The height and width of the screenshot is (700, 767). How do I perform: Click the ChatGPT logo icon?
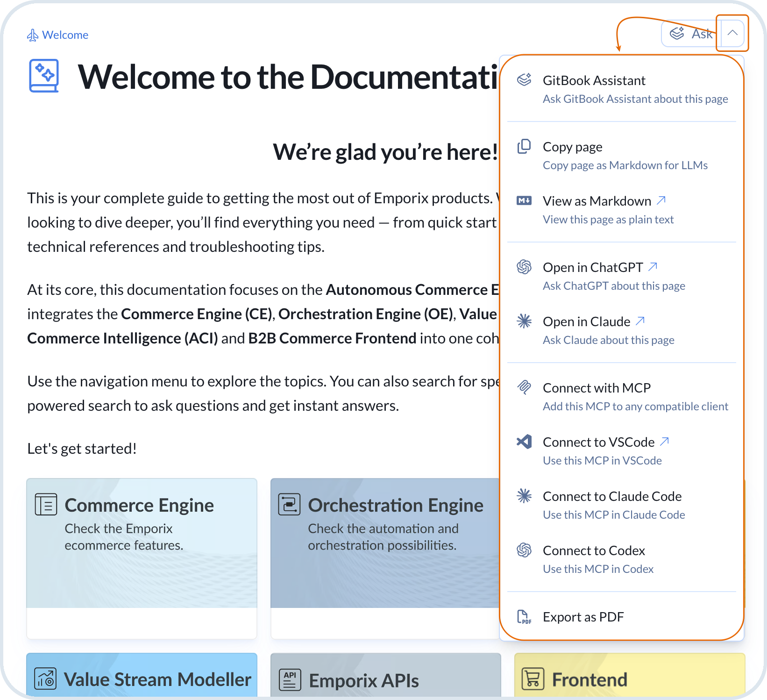coord(524,267)
